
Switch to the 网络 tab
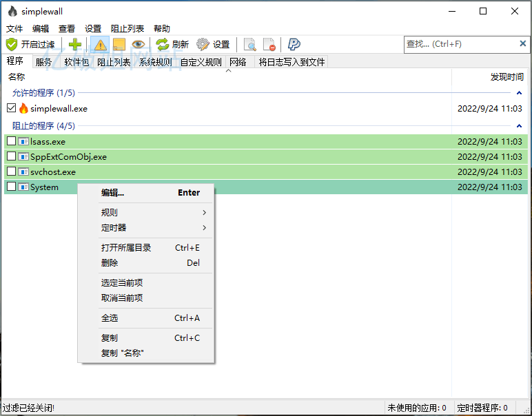coord(238,62)
